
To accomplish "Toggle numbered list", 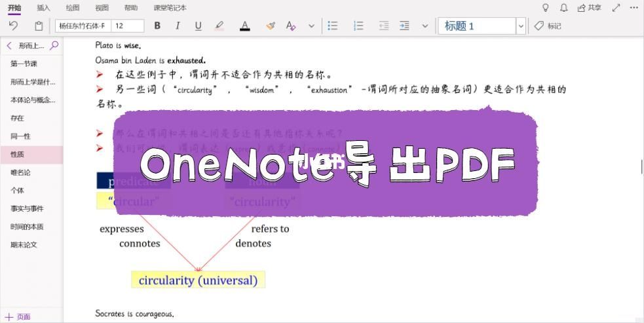I will click(358, 26).
